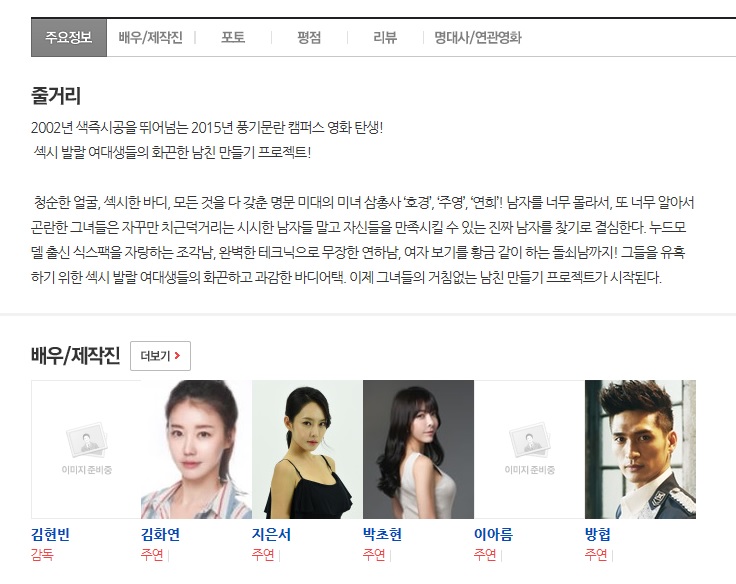Open 지은서 profile photo

[x=307, y=449]
